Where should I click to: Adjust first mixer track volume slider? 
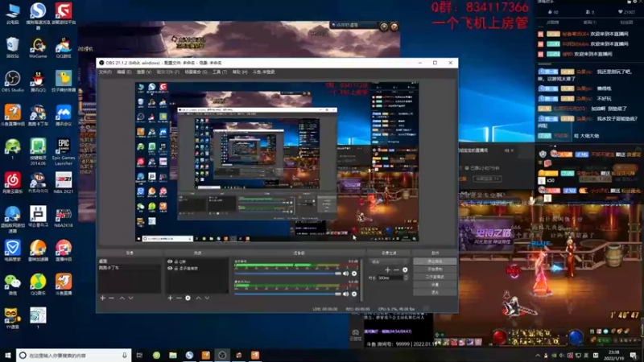coord(287,274)
